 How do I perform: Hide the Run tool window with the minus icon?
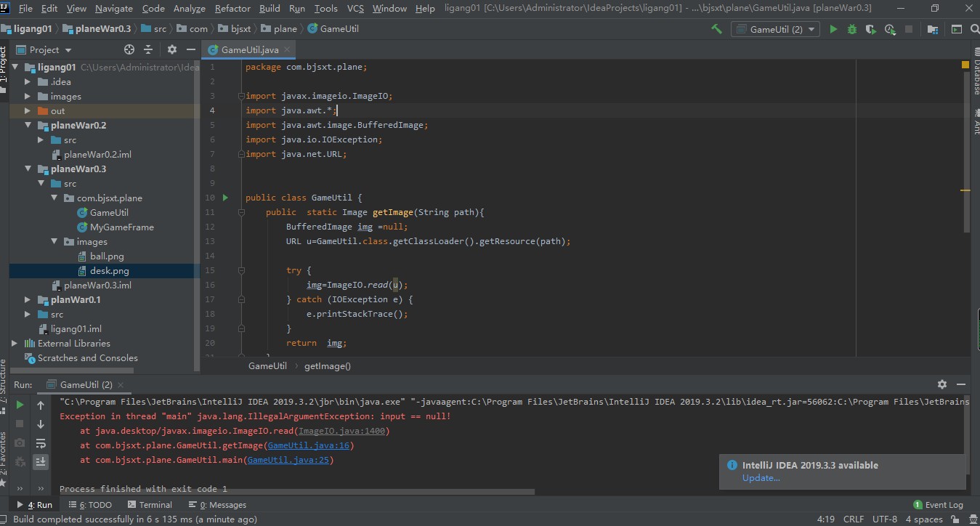coord(962,384)
